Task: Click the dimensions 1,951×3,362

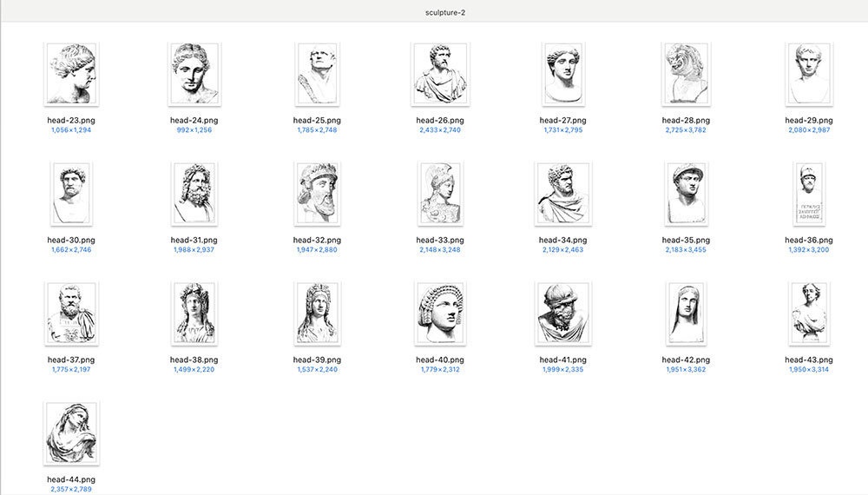Action: (686, 369)
